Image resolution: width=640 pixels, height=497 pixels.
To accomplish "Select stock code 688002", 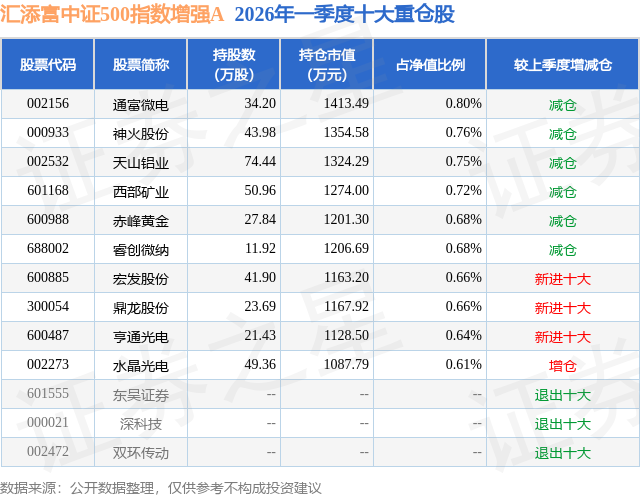I will (x=48, y=248).
